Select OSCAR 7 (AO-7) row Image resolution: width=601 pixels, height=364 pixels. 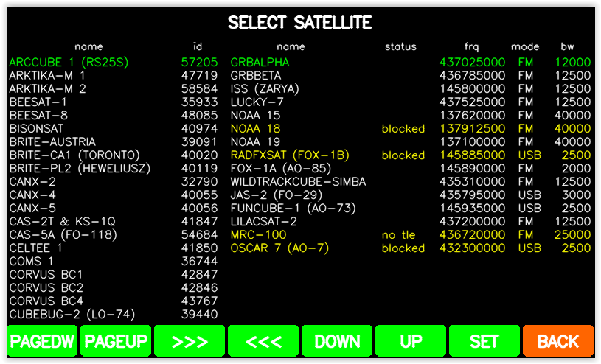pyautogui.click(x=411, y=248)
